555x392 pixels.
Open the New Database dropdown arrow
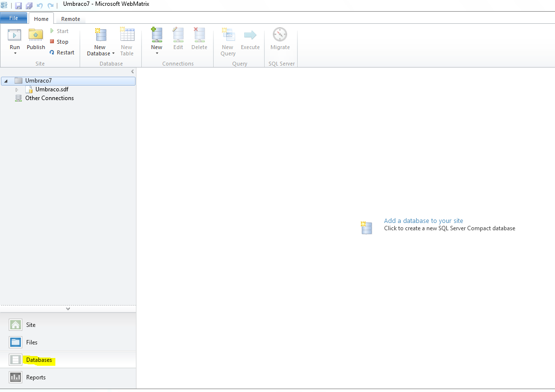click(113, 53)
